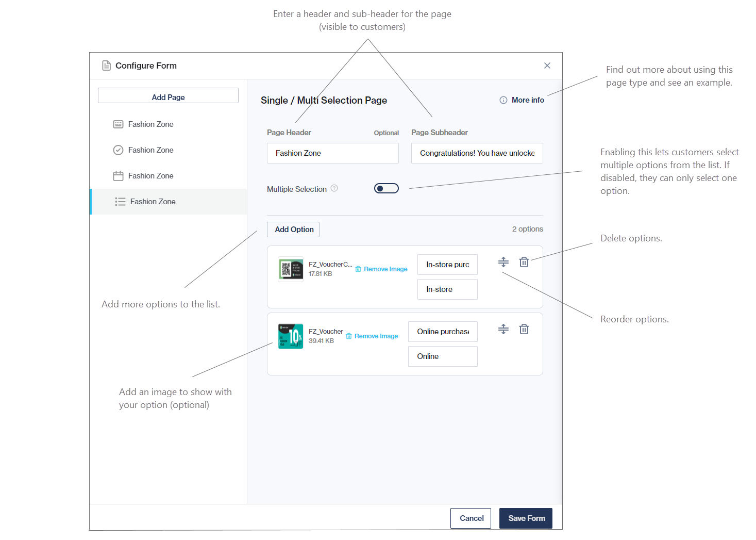This screenshot has height=540, width=756.
Task: Select the list-icon Fashion Zone page
Action: click(x=153, y=202)
